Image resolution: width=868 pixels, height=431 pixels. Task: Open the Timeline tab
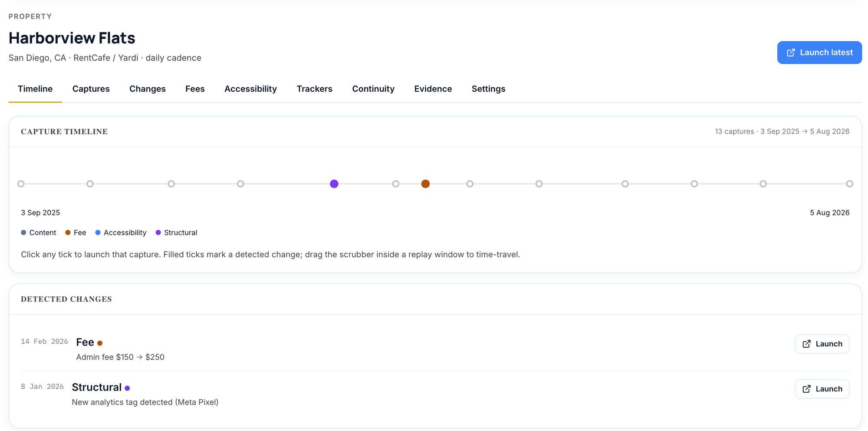[x=35, y=89]
